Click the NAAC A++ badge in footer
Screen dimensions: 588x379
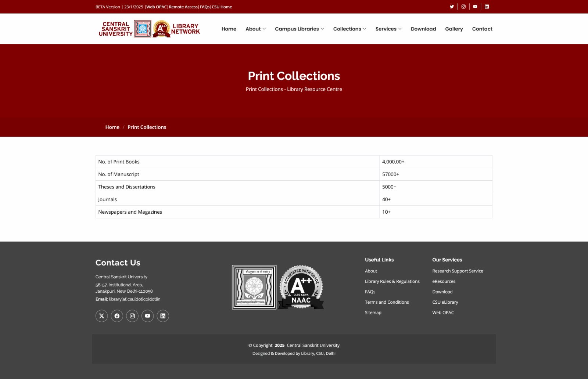pyautogui.click(x=301, y=287)
